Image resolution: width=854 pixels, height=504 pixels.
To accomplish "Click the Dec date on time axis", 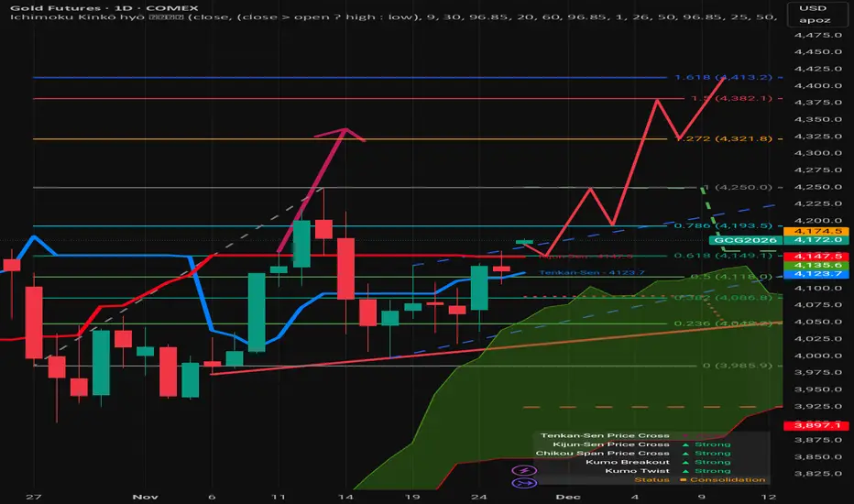I will click(568, 497).
